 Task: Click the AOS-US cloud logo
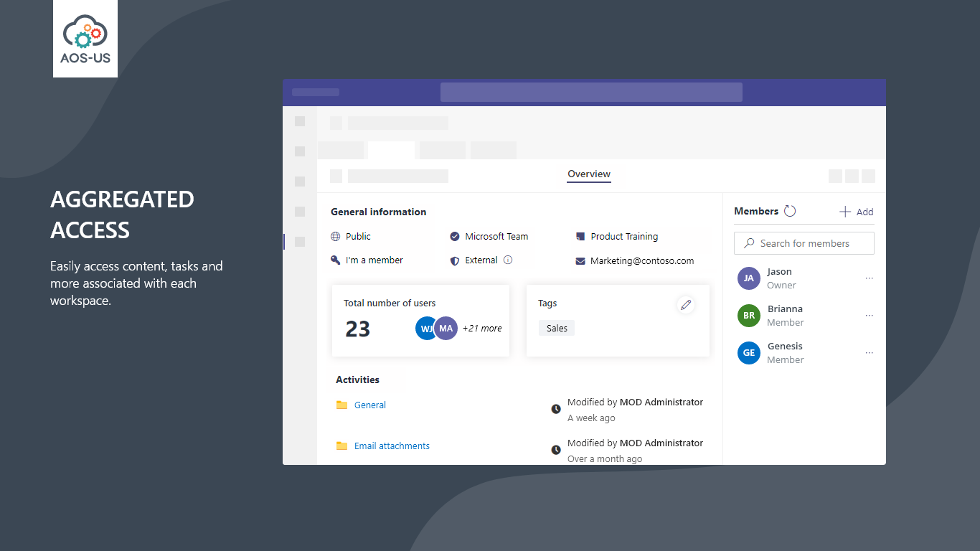(85, 39)
